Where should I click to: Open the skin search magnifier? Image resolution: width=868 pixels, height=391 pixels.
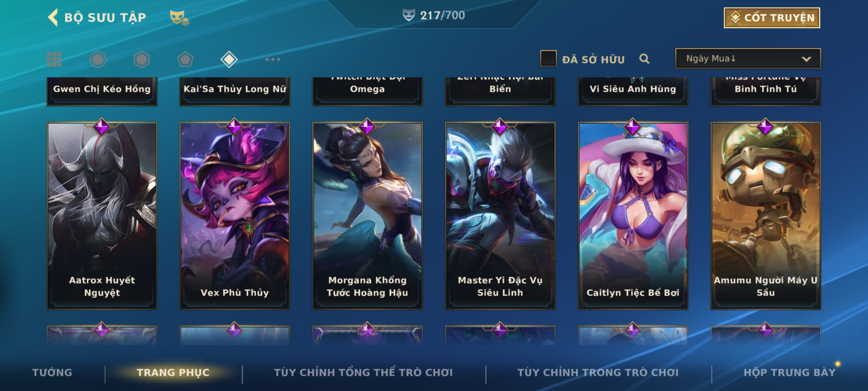[x=644, y=59]
